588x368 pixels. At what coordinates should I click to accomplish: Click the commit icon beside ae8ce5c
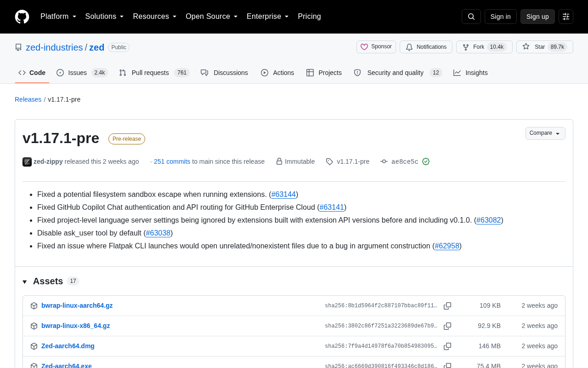point(384,161)
